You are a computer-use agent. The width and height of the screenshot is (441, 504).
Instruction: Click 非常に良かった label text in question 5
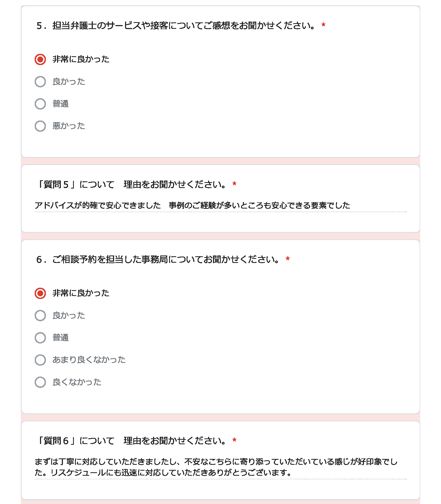tap(81, 59)
